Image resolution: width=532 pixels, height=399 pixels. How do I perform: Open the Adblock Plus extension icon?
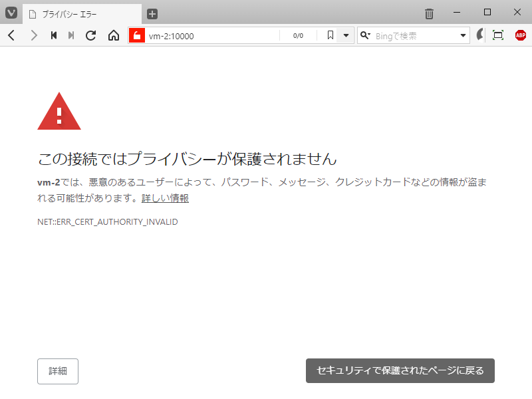(x=519, y=35)
